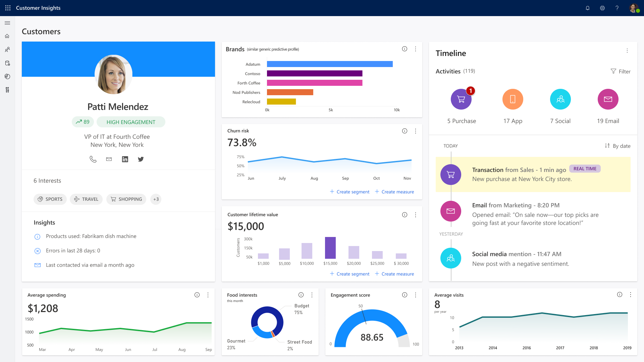Enable the SPORTS interest chip
Viewport: 644px width, 362px height.
pyautogui.click(x=50, y=199)
